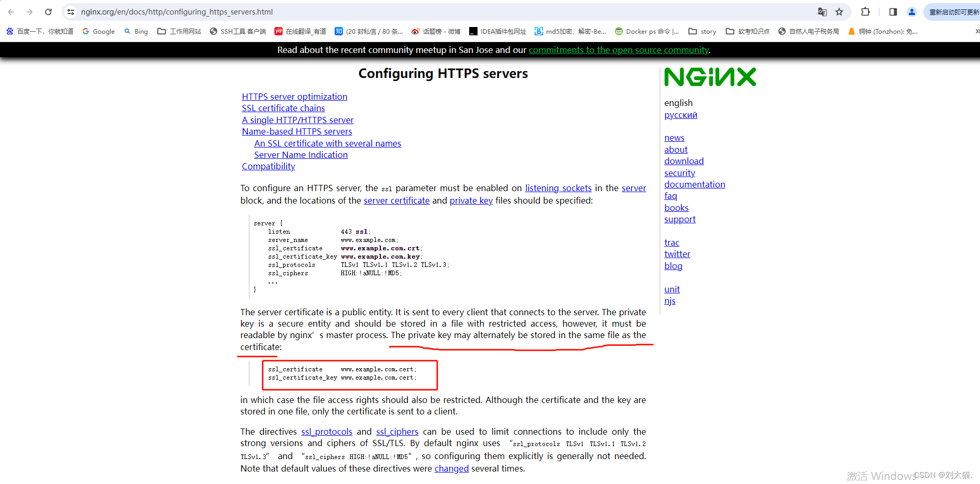Open the twitter sidebar link
The width and height of the screenshot is (980, 484).
[677, 254]
